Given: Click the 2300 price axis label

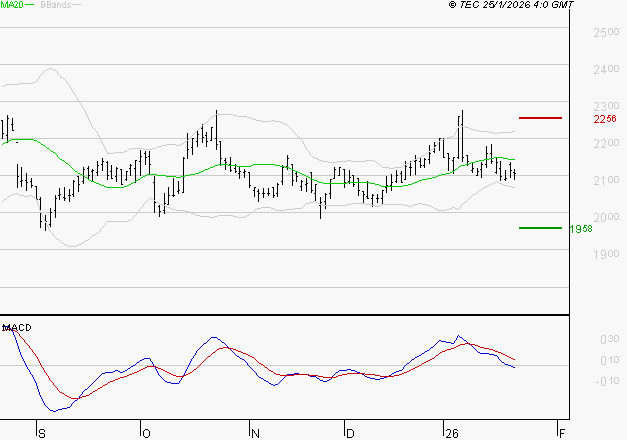Looking at the screenshot, I should point(606,106).
